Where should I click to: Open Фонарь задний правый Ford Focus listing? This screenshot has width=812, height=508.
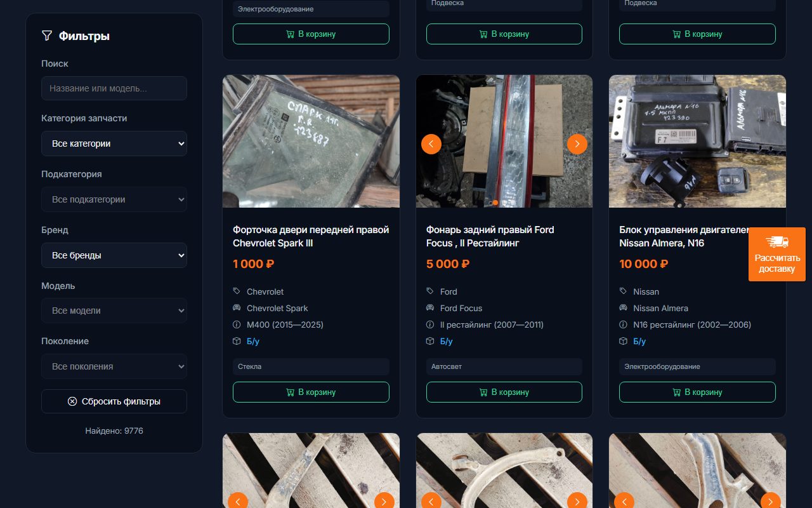[490, 236]
